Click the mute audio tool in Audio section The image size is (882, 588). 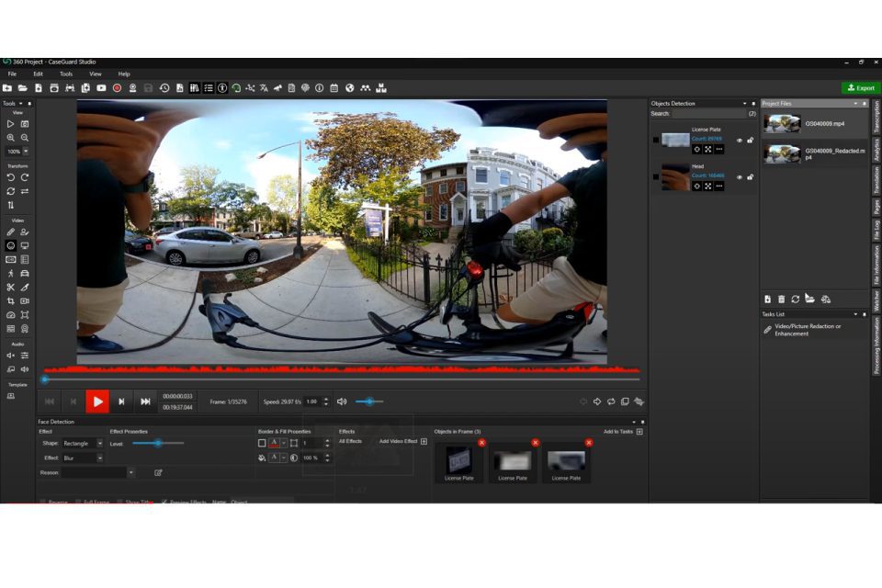(x=11, y=355)
